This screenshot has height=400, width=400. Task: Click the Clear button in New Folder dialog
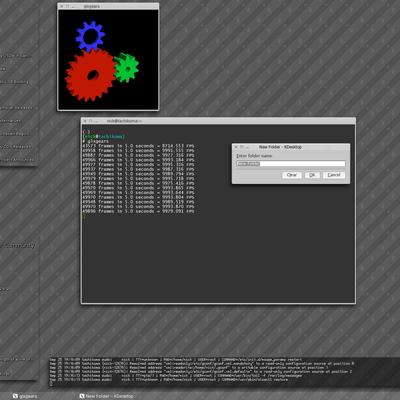point(292,175)
